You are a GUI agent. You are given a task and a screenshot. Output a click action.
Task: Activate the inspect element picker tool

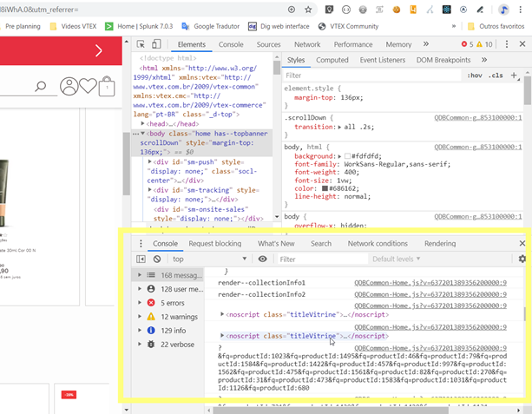pos(142,44)
